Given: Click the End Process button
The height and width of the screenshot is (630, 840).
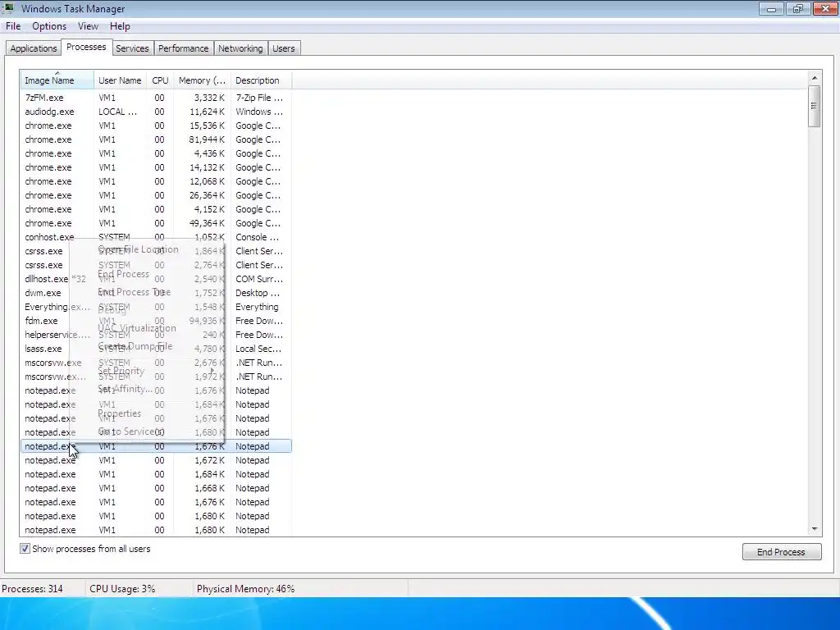Looking at the screenshot, I should [782, 552].
